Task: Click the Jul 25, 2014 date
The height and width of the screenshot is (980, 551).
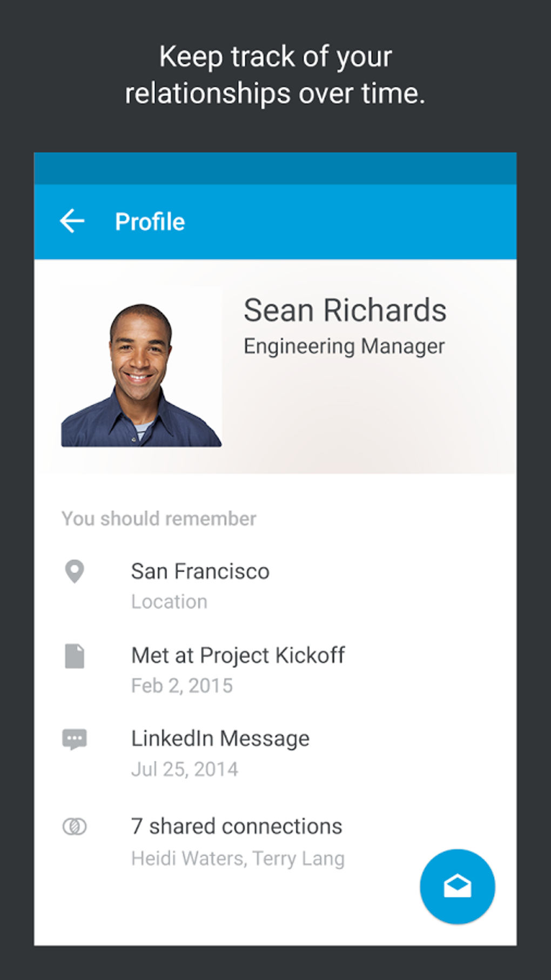Action: [185, 769]
